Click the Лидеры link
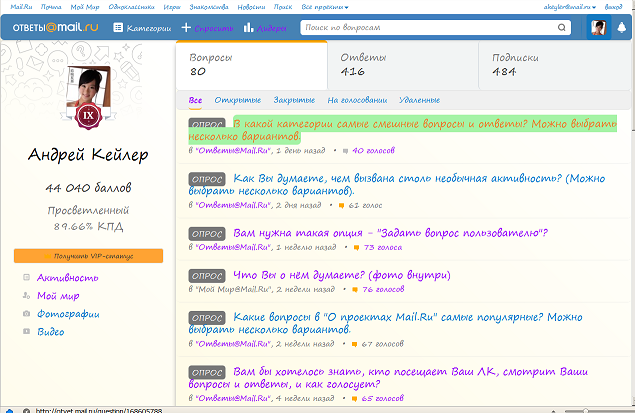 tap(272, 28)
